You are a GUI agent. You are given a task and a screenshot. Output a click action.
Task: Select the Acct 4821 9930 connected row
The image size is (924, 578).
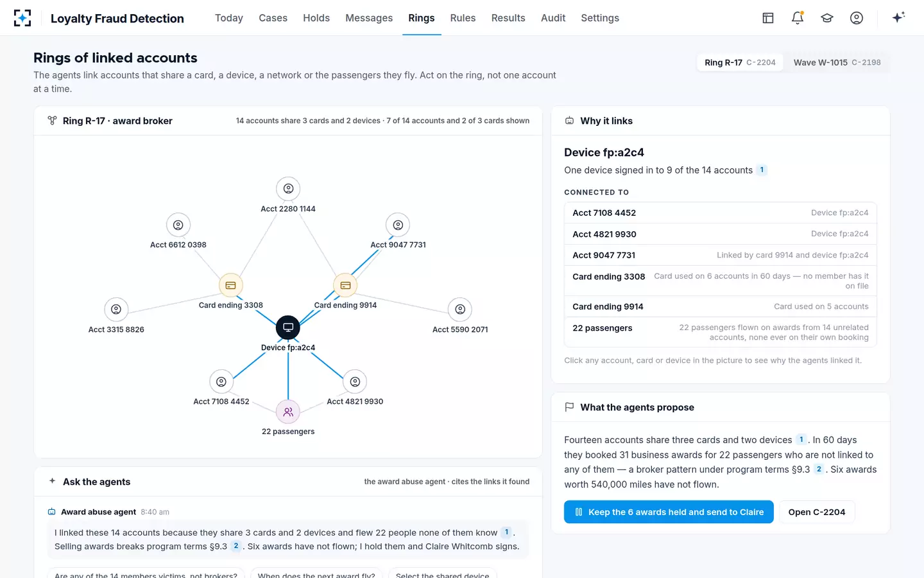721,234
